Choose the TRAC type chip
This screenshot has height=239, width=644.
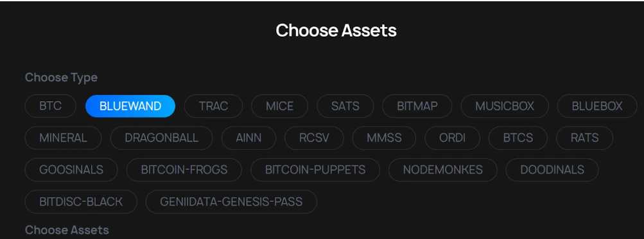pos(213,106)
